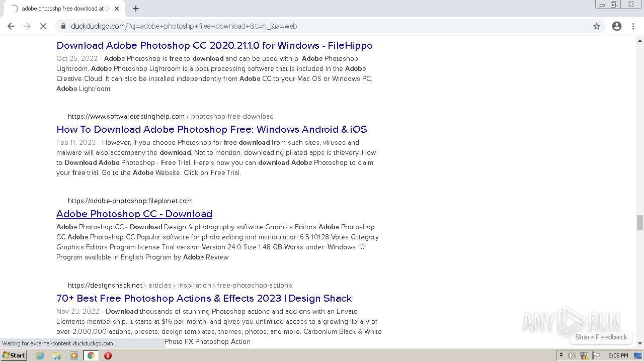Viewport: 644px width, 362px height.
Task: Open a new browser tab
Action: click(x=136, y=9)
